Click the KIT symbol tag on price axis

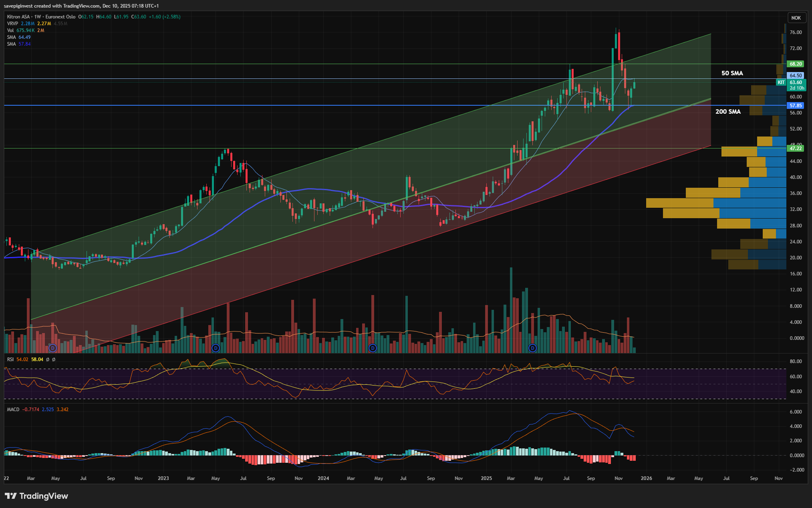point(781,82)
